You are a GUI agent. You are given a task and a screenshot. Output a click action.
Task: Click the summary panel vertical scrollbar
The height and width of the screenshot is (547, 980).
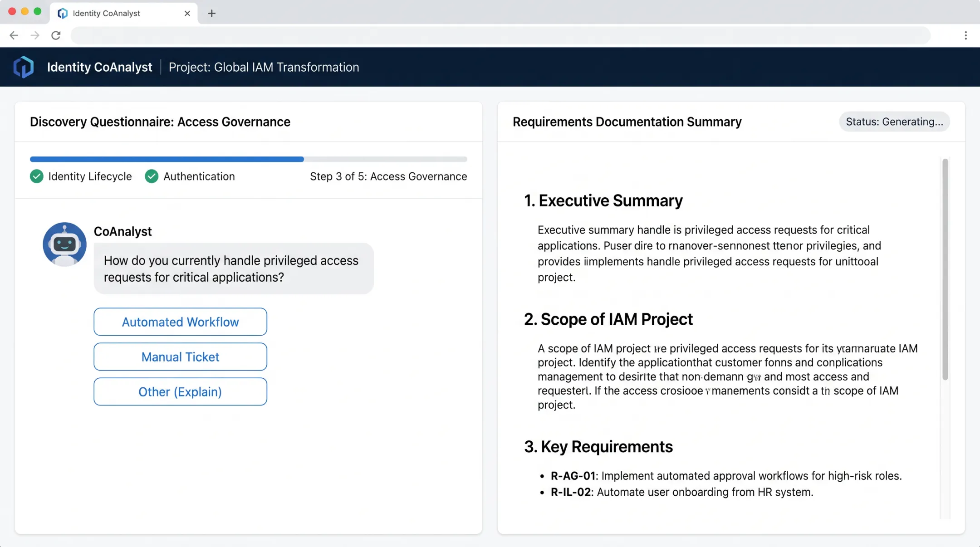point(945,269)
